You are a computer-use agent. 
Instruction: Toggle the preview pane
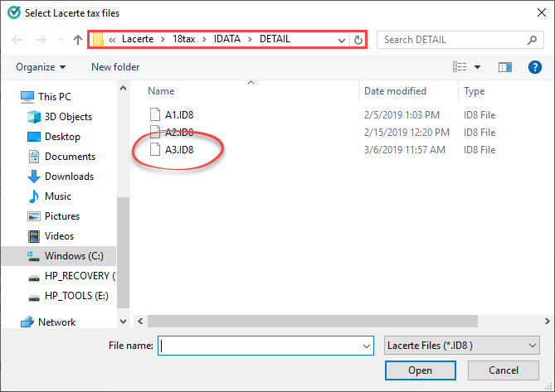[x=505, y=67]
